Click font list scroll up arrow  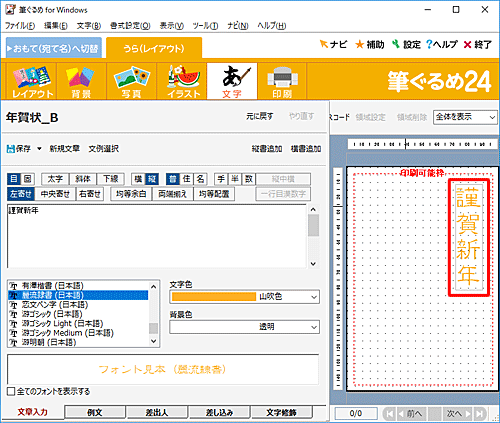coord(153,287)
